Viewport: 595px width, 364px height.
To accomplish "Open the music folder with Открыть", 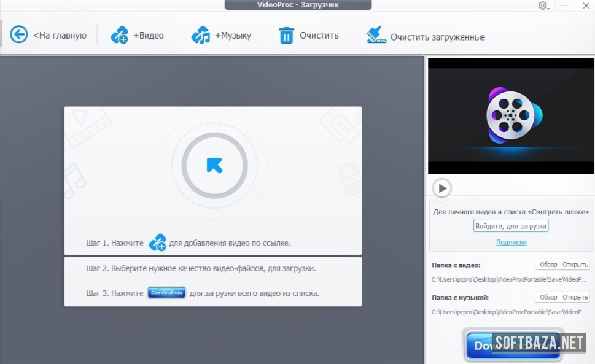I will click(x=575, y=297).
